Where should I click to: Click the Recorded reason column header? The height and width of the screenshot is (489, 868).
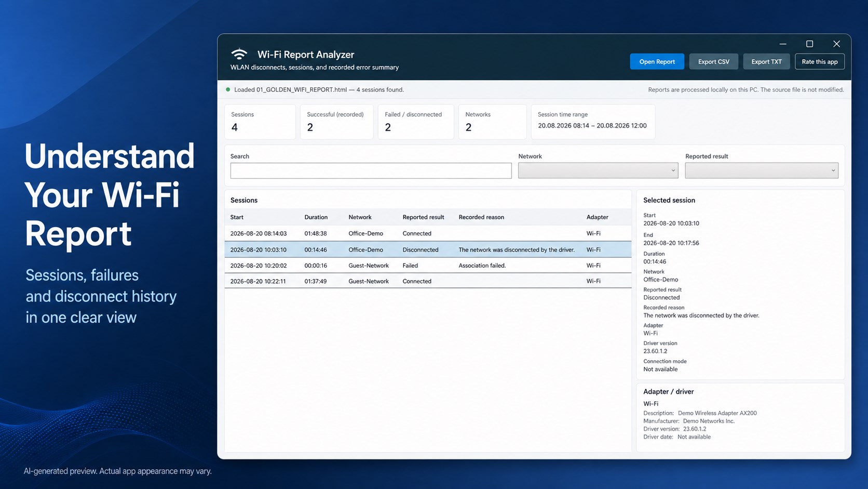pyautogui.click(x=481, y=217)
